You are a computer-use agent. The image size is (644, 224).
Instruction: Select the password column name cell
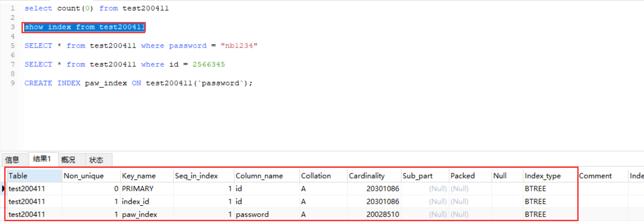[x=267, y=214]
